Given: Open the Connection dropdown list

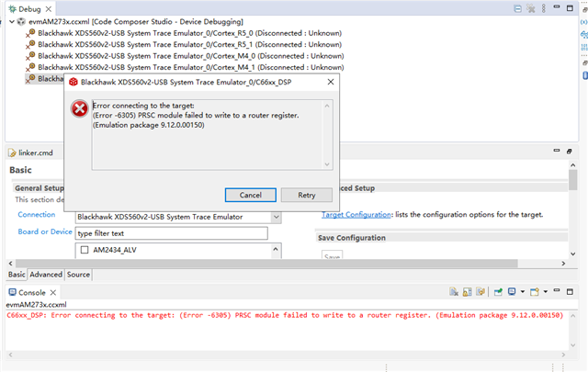Looking at the screenshot, I should [276, 217].
